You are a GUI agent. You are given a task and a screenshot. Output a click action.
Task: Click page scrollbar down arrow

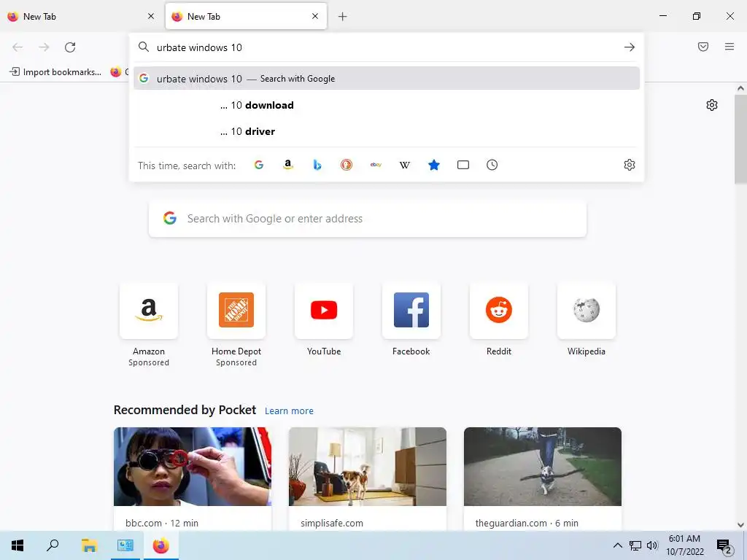click(740, 525)
